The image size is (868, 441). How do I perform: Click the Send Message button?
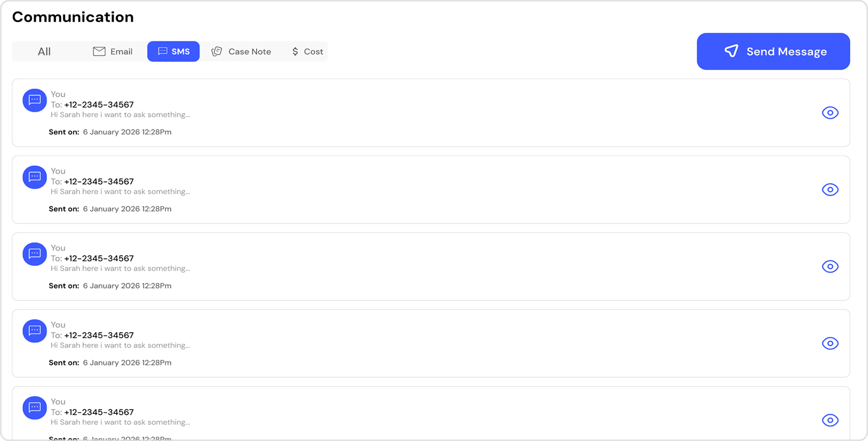pos(773,51)
